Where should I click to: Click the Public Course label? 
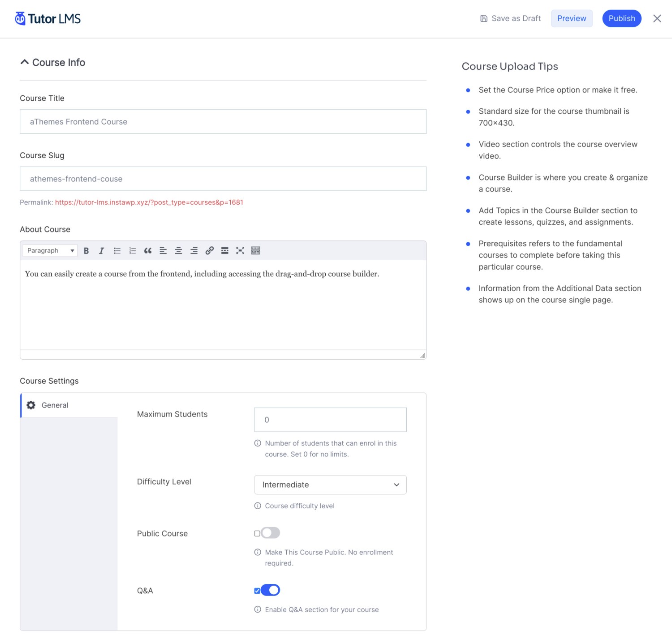point(162,534)
